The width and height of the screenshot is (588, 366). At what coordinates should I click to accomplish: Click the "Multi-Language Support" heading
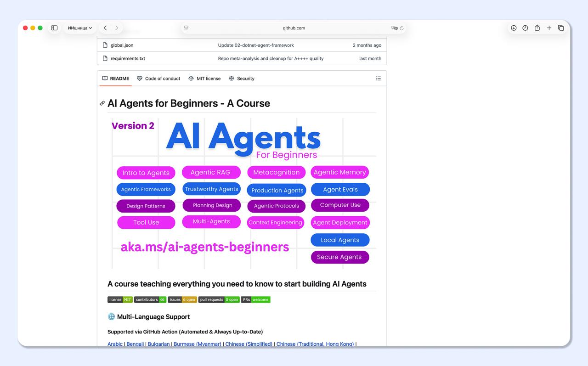click(149, 317)
